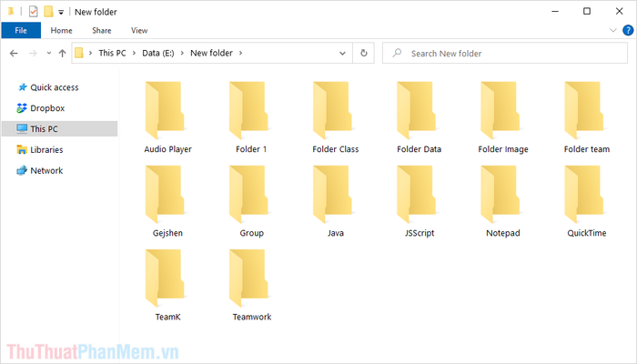
Task: Click the Folder Image folder icon
Action: [500, 110]
